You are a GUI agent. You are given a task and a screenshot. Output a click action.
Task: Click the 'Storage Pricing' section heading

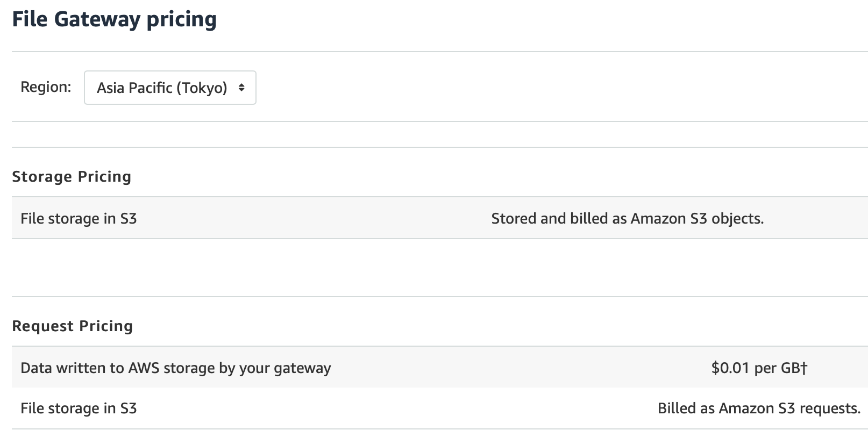(72, 177)
